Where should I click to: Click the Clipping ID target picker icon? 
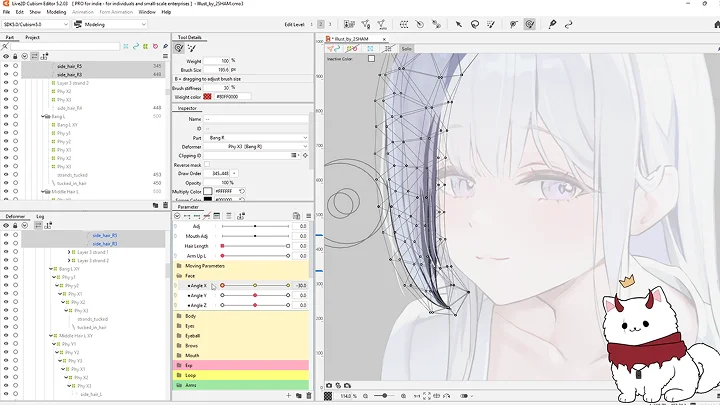pyautogui.click(x=305, y=156)
